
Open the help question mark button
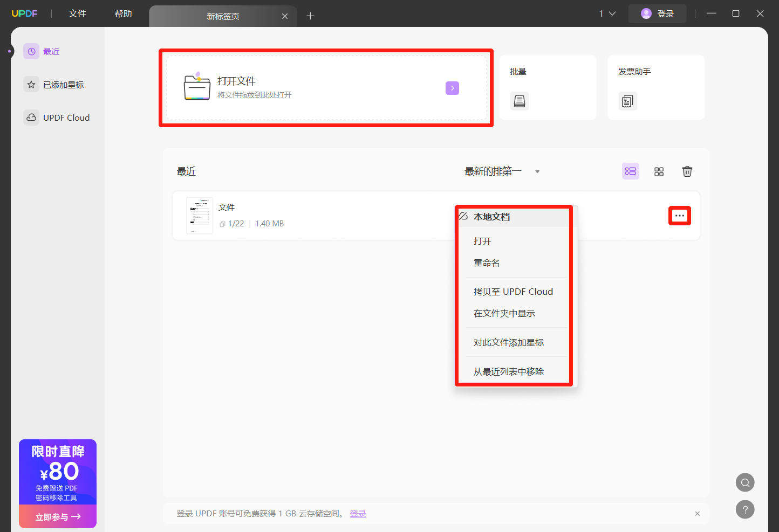click(745, 509)
